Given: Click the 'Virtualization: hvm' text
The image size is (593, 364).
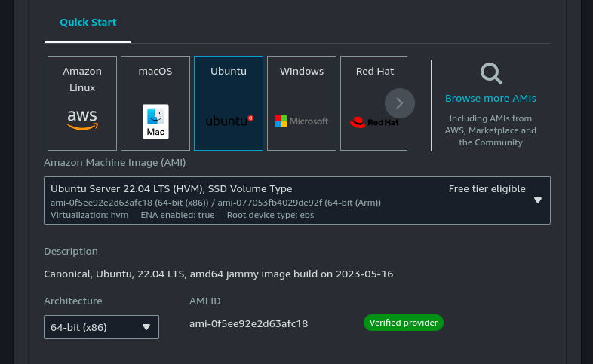Looking at the screenshot, I should tap(90, 215).
